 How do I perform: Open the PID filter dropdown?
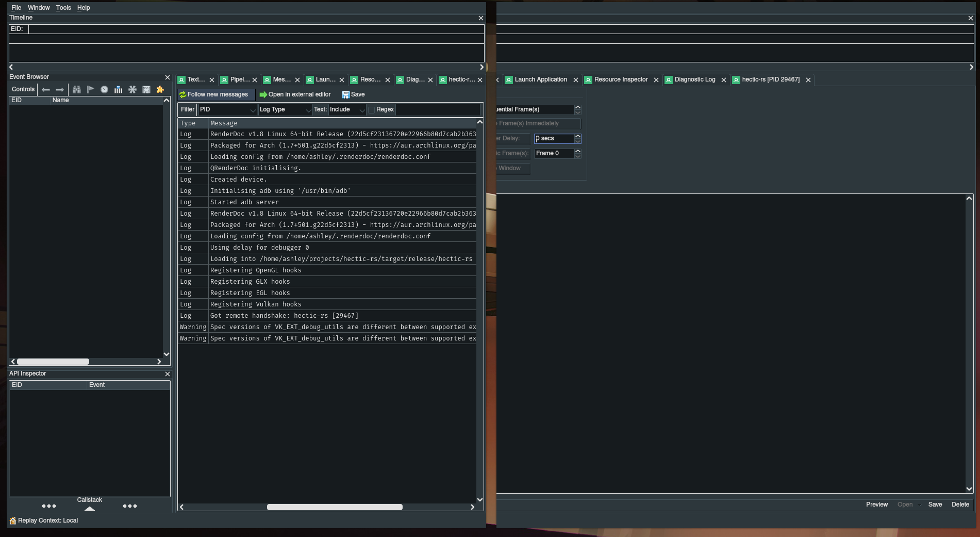227,110
